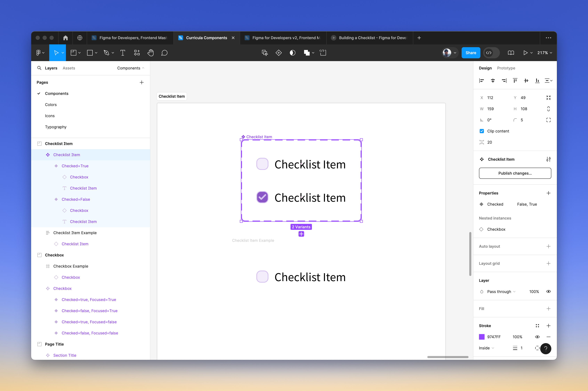Hide the stroke using its eye toggle
This screenshot has height=391, width=588.
537,337
